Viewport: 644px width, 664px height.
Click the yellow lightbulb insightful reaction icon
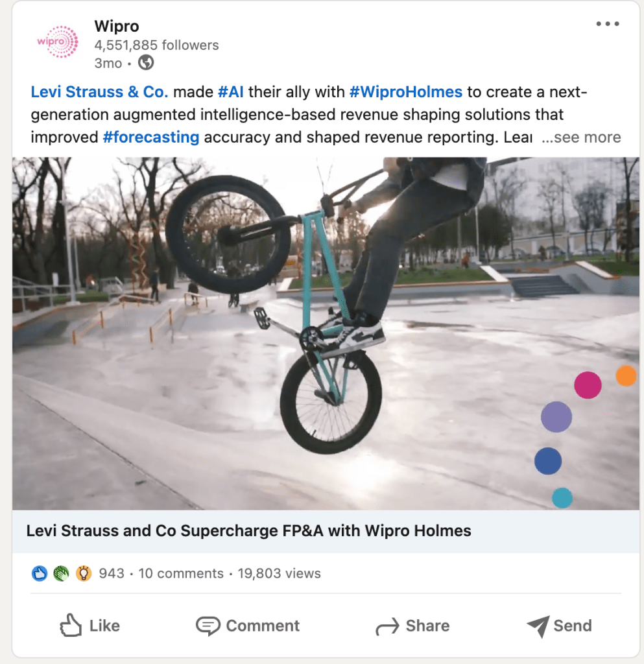[x=84, y=573]
